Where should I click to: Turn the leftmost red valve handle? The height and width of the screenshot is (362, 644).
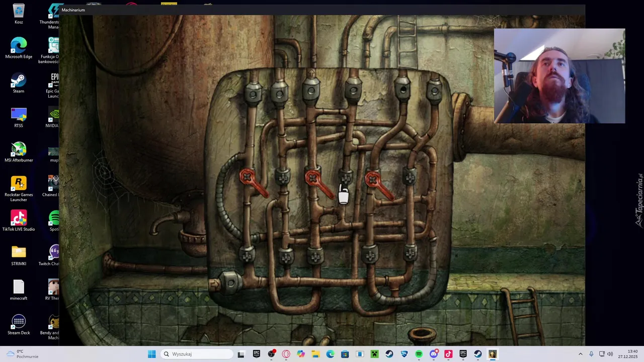pyautogui.click(x=253, y=182)
